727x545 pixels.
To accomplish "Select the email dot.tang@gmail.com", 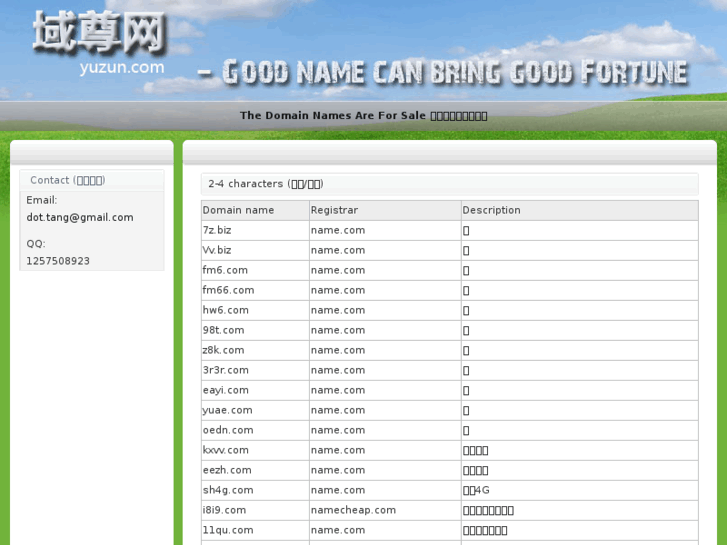I will 80,218.
